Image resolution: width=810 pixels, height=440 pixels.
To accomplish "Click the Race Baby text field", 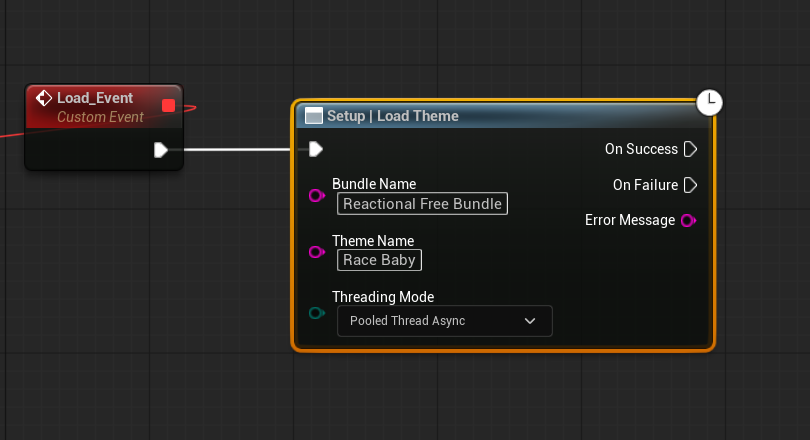I will (x=379, y=260).
